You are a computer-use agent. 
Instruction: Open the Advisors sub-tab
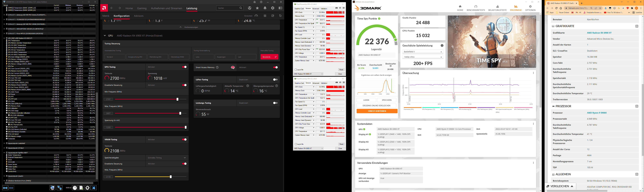coord(139,16)
